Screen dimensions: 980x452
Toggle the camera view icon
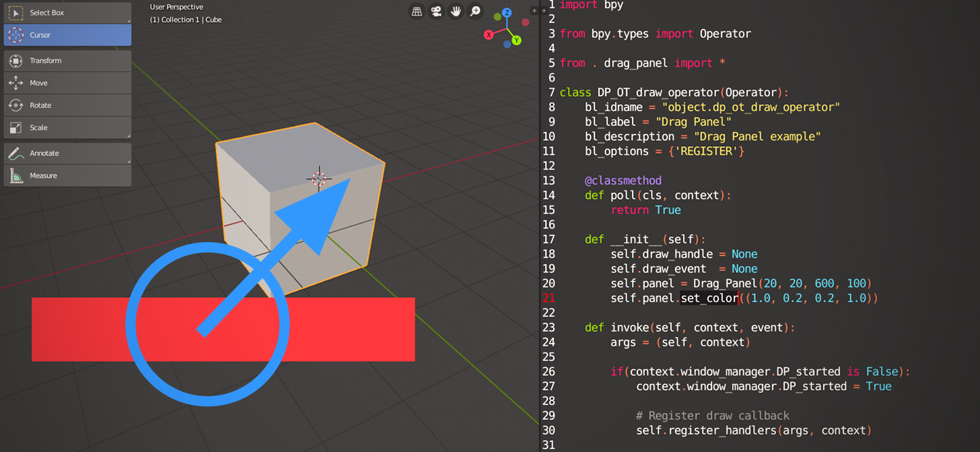(436, 11)
